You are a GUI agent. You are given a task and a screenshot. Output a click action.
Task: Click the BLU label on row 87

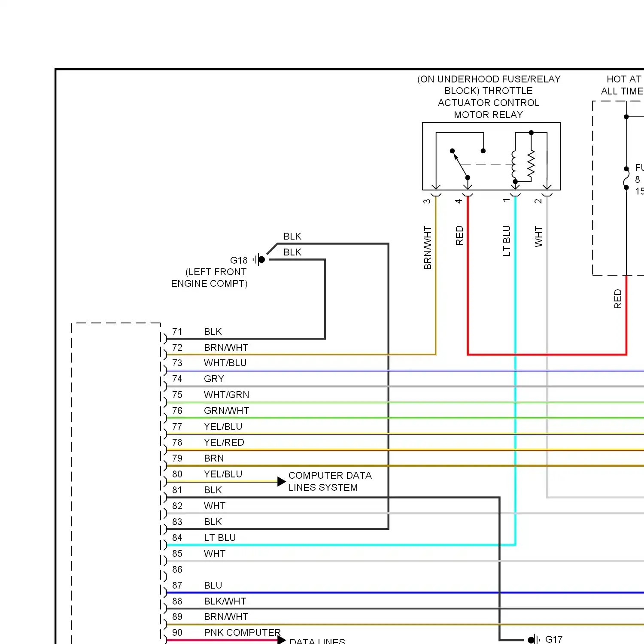pyautogui.click(x=213, y=585)
